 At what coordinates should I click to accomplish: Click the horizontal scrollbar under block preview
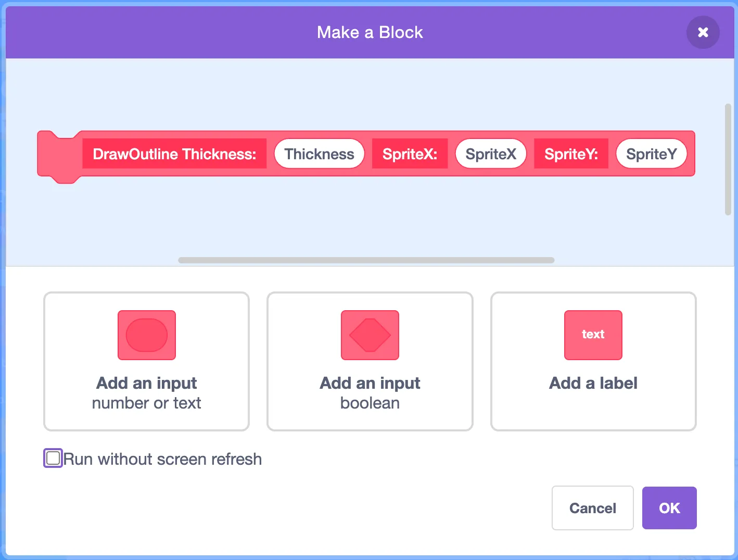[366, 260]
